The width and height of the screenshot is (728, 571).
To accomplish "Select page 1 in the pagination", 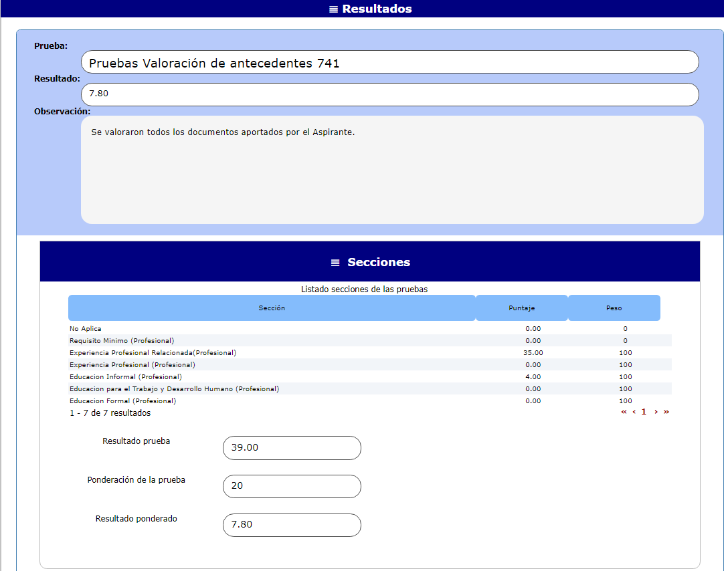I will (644, 412).
